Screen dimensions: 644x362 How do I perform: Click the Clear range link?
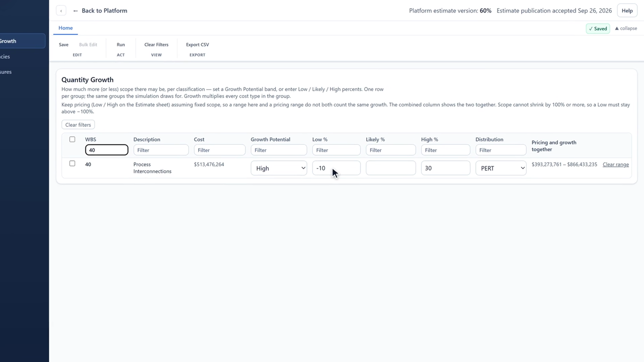coord(616,164)
